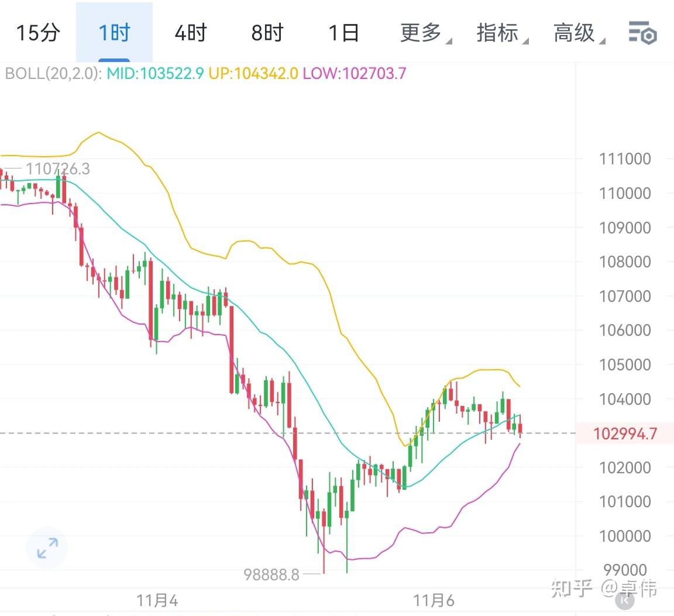
Task: Click the 11月6 date label
Action: coord(434,600)
